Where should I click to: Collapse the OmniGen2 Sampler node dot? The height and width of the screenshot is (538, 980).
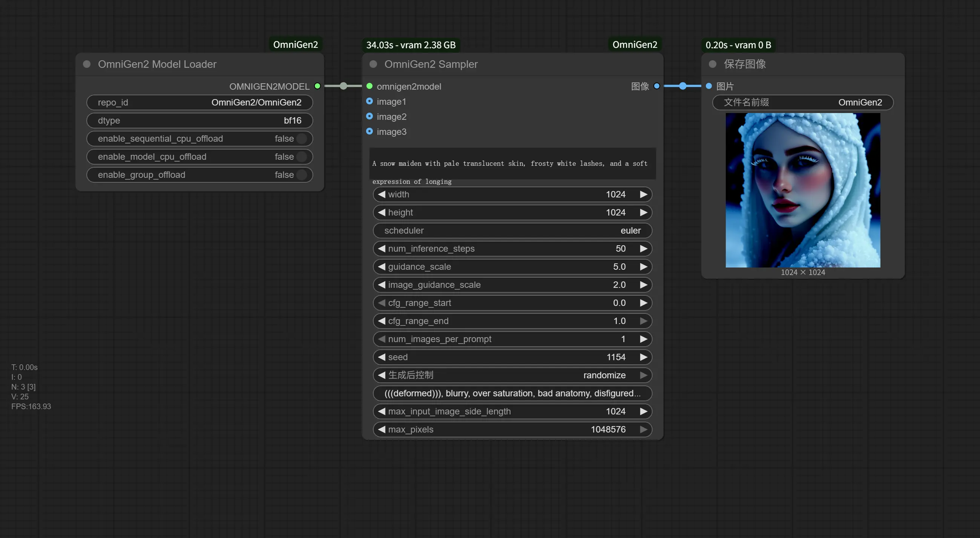[373, 64]
